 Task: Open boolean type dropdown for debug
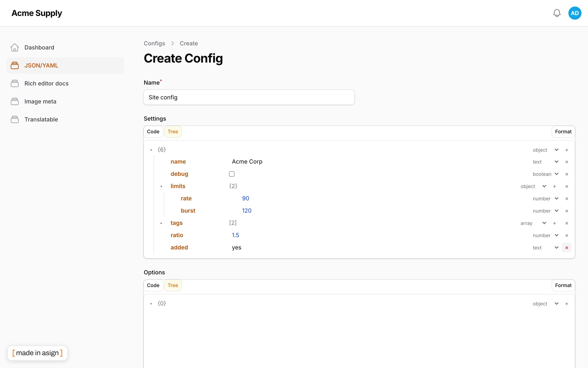[x=546, y=174]
